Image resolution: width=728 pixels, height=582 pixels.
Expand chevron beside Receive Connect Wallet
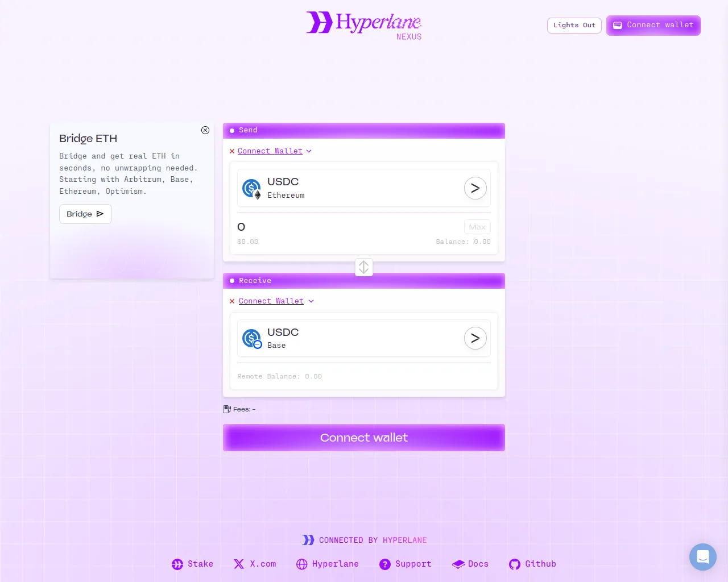pyautogui.click(x=311, y=301)
